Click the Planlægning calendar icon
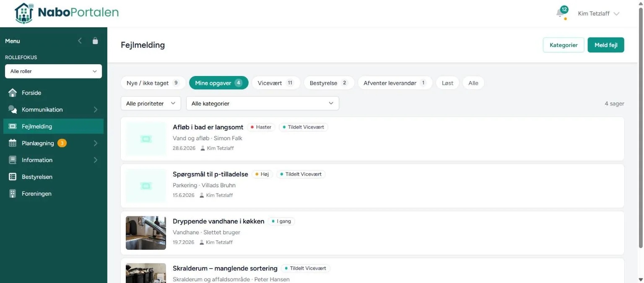644x283 pixels. coord(13,143)
